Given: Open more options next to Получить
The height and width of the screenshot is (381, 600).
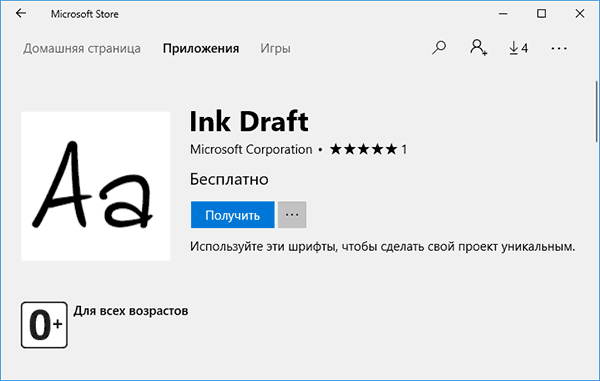Looking at the screenshot, I should tap(292, 215).
